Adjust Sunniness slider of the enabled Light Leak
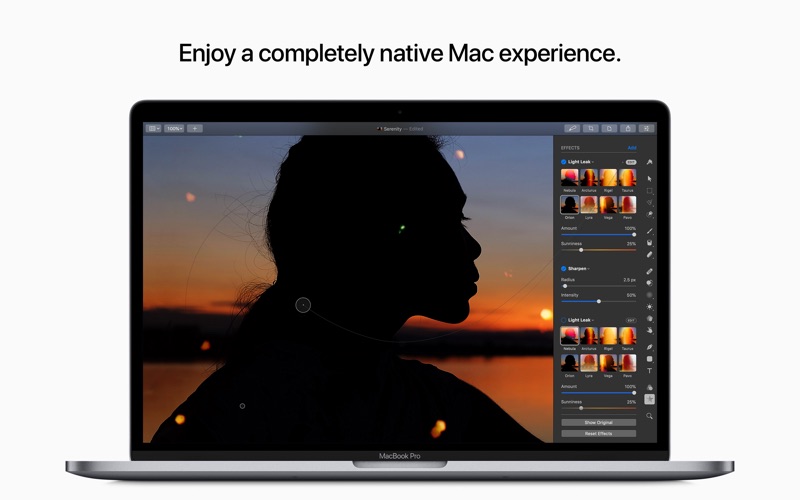800x500 pixels. point(598,250)
